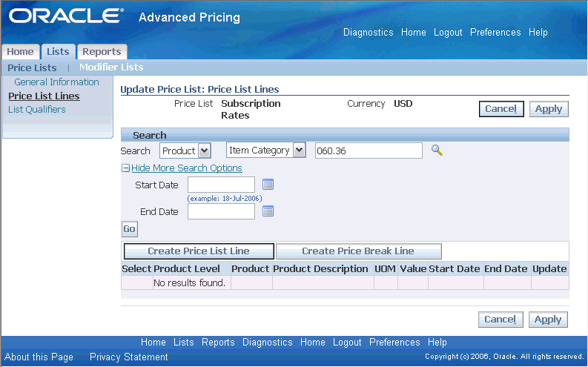Click the Go button

130,229
